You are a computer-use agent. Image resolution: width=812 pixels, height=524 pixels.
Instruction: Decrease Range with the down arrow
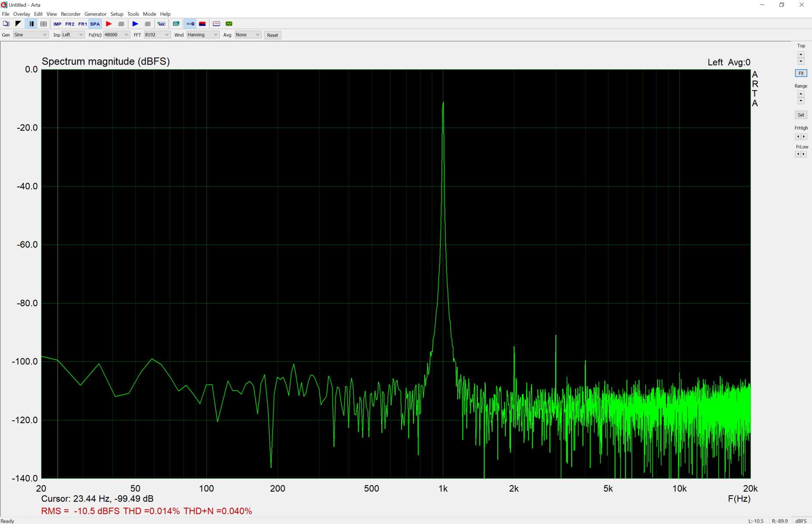(x=801, y=101)
